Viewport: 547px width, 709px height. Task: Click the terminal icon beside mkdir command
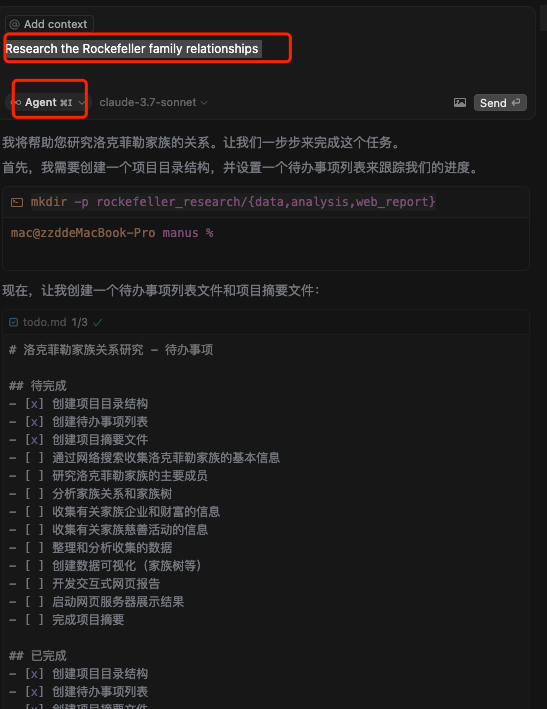pyautogui.click(x=17, y=202)
